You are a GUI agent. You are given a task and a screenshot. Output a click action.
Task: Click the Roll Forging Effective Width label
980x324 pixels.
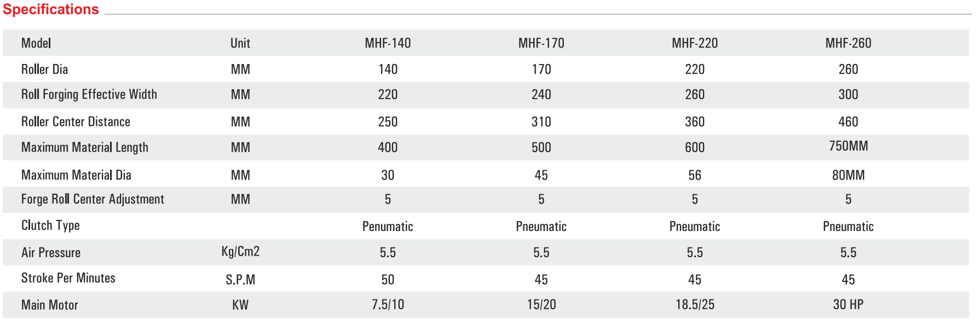89,95
